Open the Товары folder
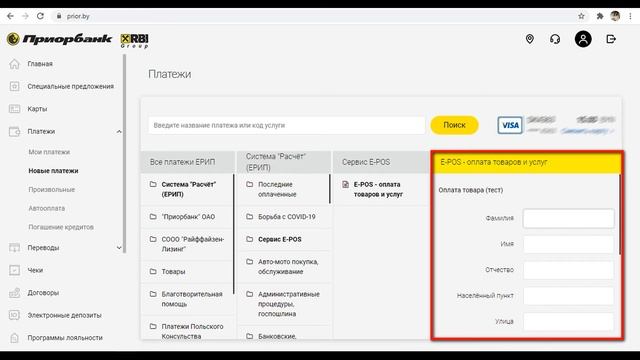This screenshot has width=640, height=360. pos(187,271)
